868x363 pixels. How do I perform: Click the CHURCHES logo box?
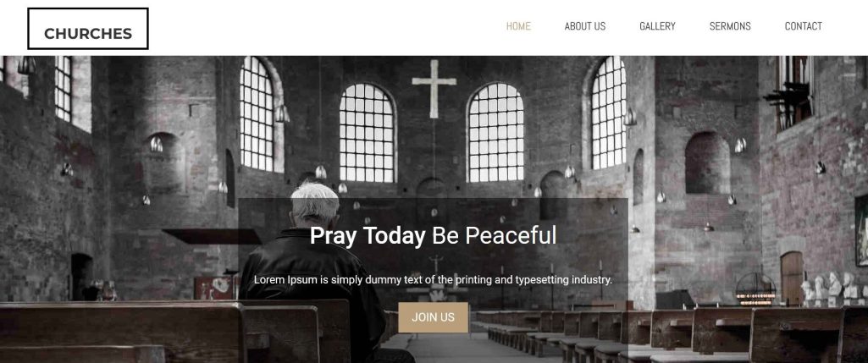coord(88,29)
